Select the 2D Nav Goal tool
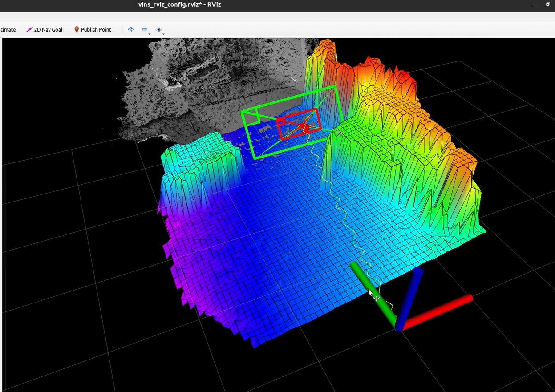 pyautogui.click(x=45, y=30)
